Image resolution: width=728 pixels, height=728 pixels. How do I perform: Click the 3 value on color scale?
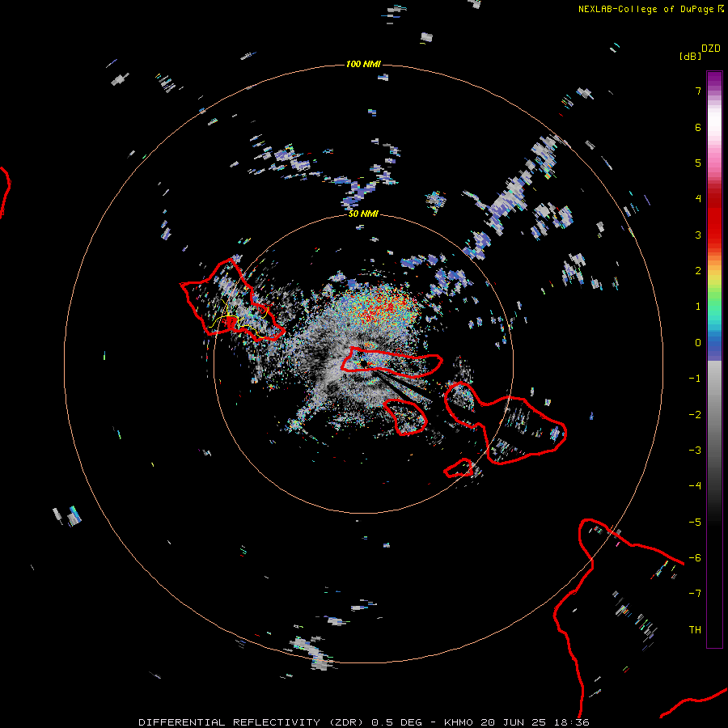(698, 235)
